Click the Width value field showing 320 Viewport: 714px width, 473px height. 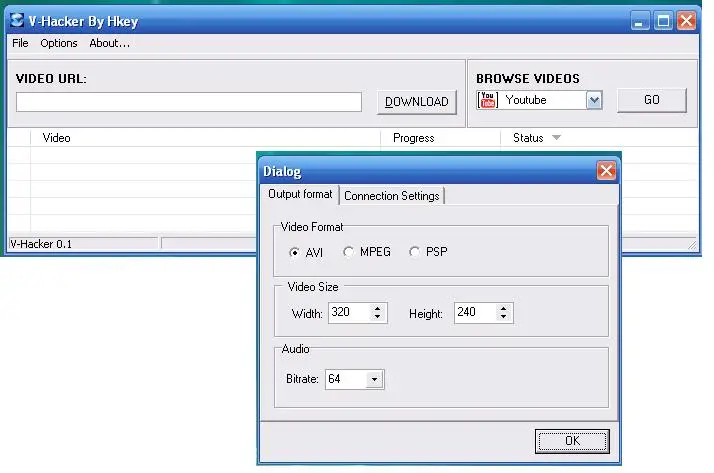coord(349,312)
